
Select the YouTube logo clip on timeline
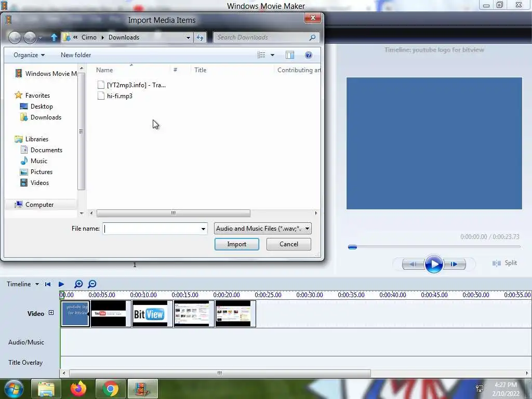[x=111, y=314]
